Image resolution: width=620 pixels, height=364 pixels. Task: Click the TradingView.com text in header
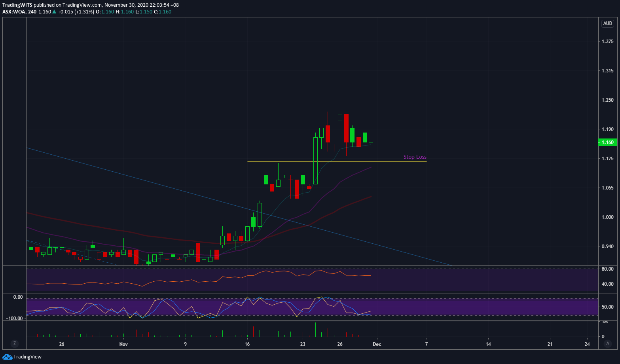pos(82,5)
